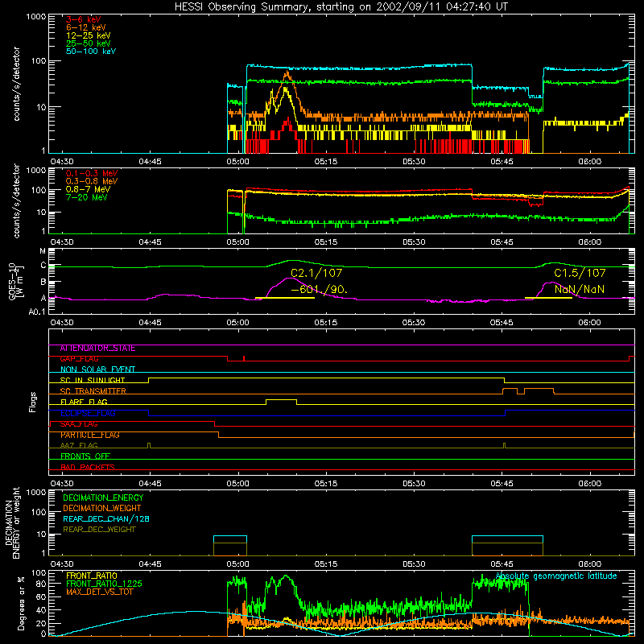The image size is (644, 644).
Task: Click the NON_SOLAR_EVENT flag label
Action: [x=97, y=369]
